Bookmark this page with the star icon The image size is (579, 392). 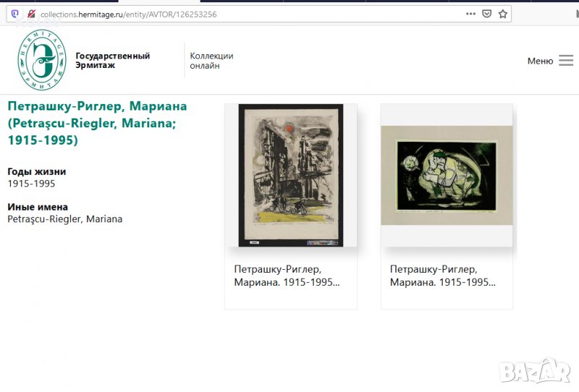503,14
